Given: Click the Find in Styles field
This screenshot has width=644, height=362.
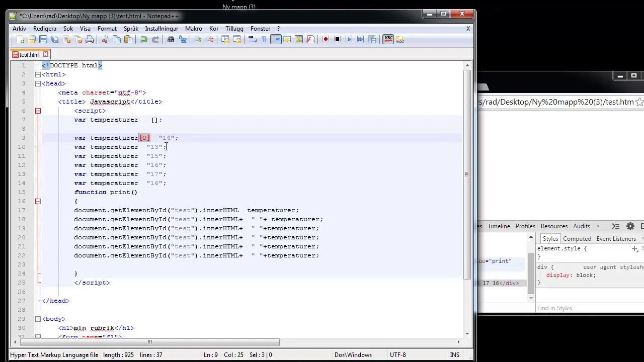Looking at the screenshot, I should (x=589, y=308).
